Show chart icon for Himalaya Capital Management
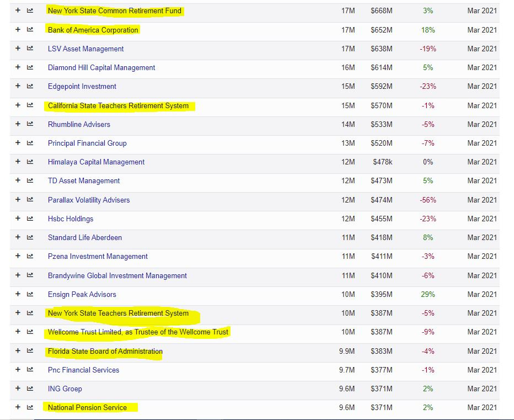 pyautogui.click(x=30, y=162)
